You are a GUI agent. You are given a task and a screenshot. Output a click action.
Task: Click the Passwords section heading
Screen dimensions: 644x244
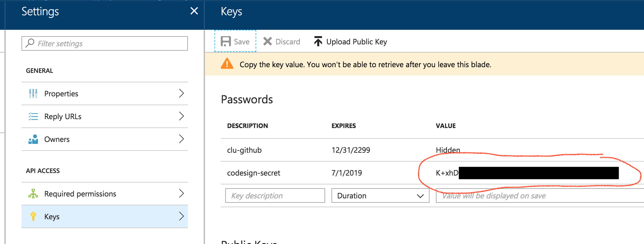tap(247, 100)
